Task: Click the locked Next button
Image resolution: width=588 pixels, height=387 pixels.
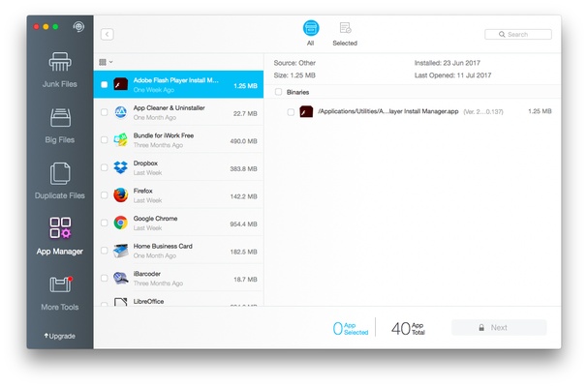Action: click(x=499, y=327)
